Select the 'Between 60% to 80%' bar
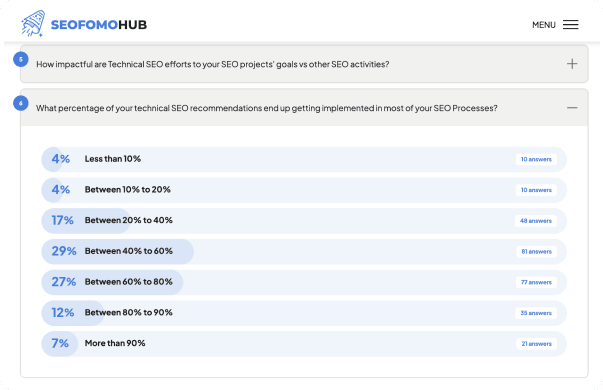Screen dimensions: 603x390 [304, 282]
